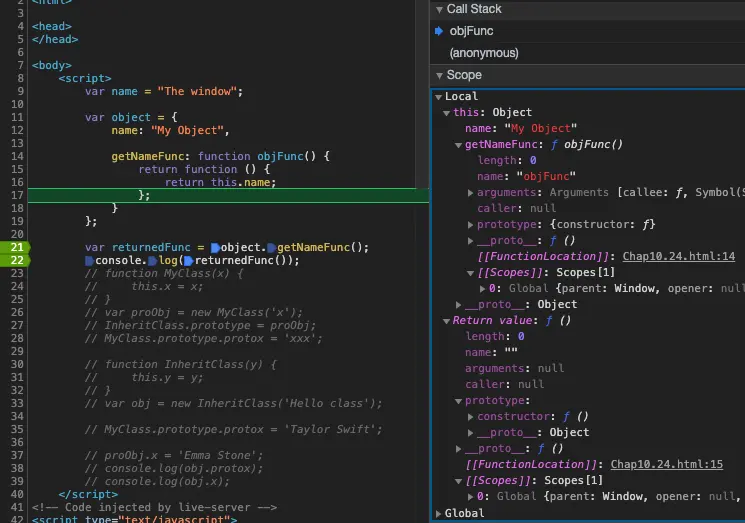Collapse [[Scopes]] under getNameFunc
This screenshot has width=745, height=523.
470,273
